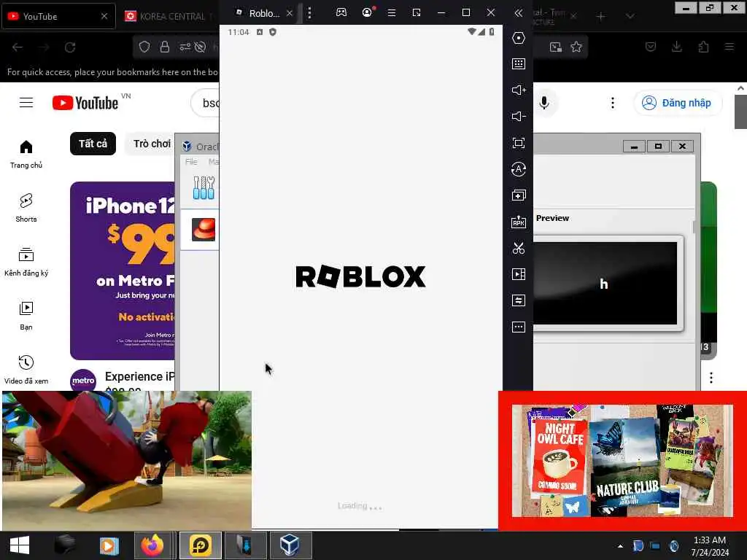747x560 pixels.
Task: Switch to the KOREA CENTRAL browser tab
Action: coord(168,16)
